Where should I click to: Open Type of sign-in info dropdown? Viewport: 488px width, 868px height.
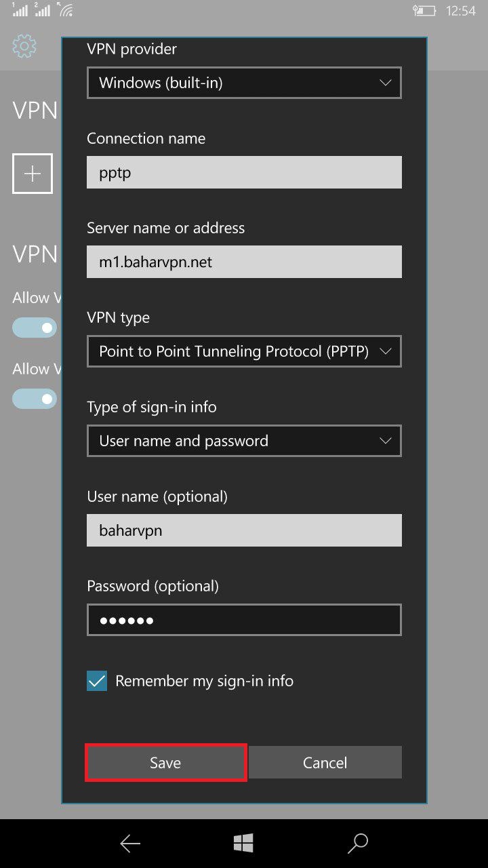pyautogui.click(x=244, y=441)
